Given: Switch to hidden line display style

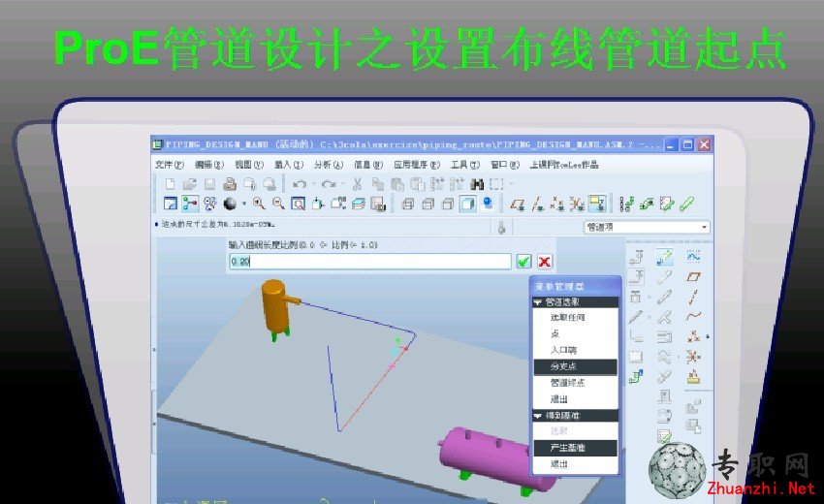Looking at the screenshot, I should 428,204.
